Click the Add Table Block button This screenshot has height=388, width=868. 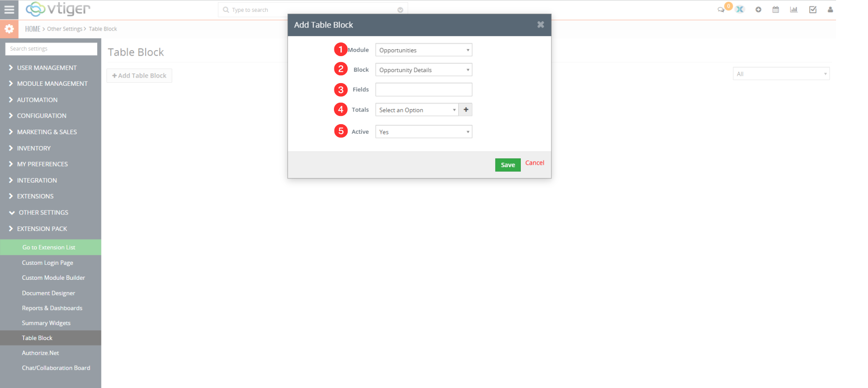click(139, 76)
